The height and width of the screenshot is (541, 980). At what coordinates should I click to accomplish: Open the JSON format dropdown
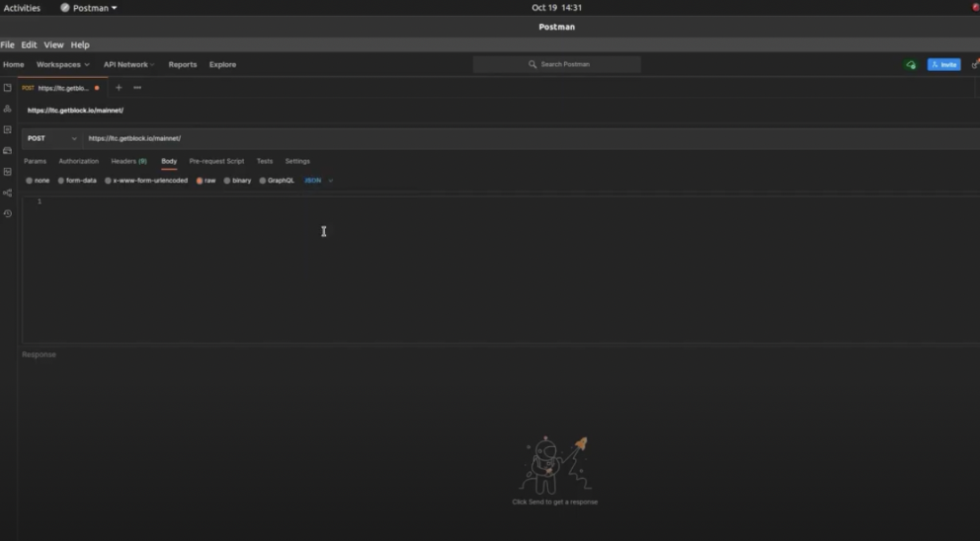click(x=319, y=181)
